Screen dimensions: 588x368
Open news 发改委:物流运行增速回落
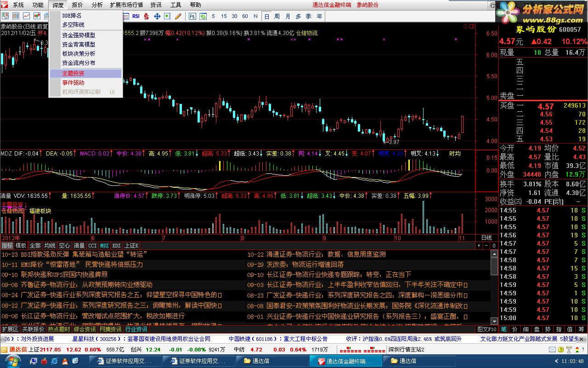point(305,264)
